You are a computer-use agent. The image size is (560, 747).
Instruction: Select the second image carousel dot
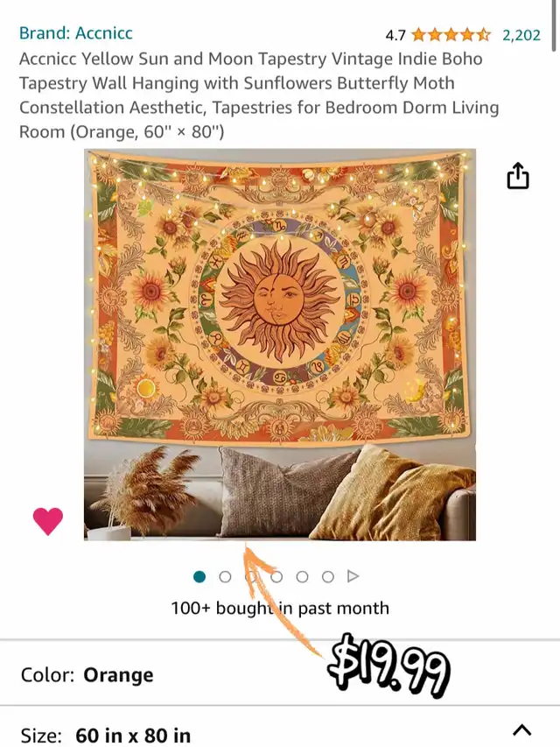pos(225,577)
